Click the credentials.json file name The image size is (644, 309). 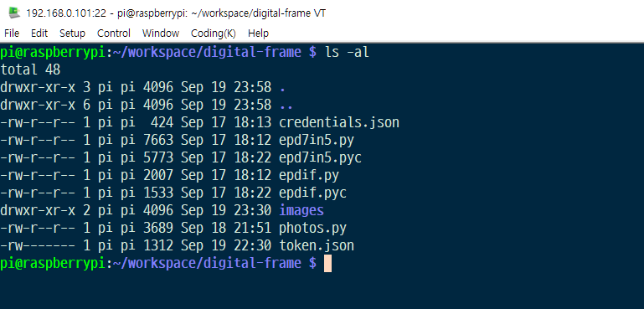[x=339, y=122]
